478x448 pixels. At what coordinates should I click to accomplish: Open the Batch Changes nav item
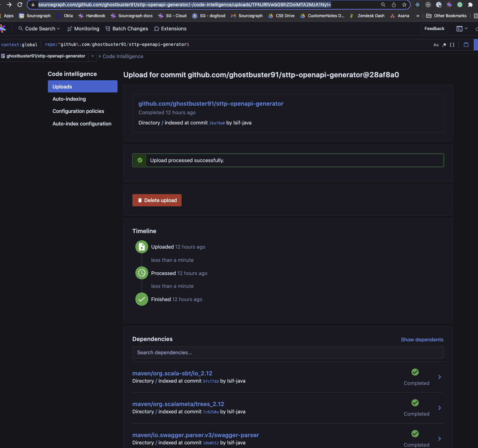127,29
